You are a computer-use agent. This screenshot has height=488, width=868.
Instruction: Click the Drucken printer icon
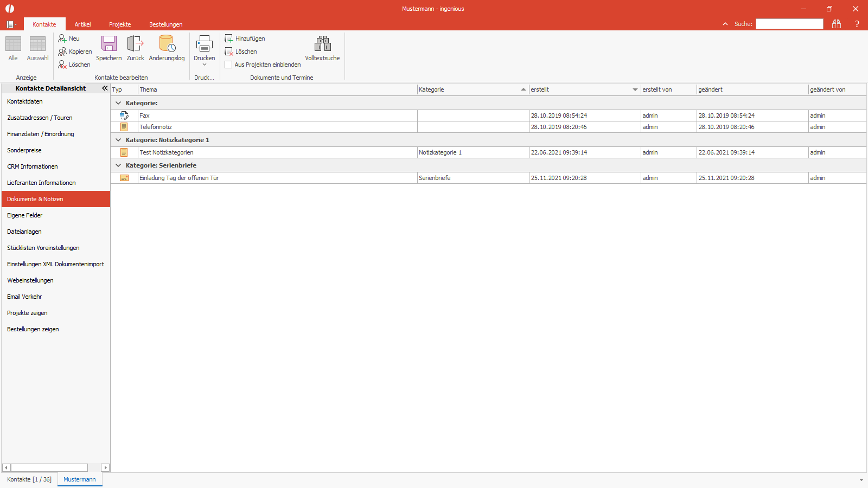205,44
